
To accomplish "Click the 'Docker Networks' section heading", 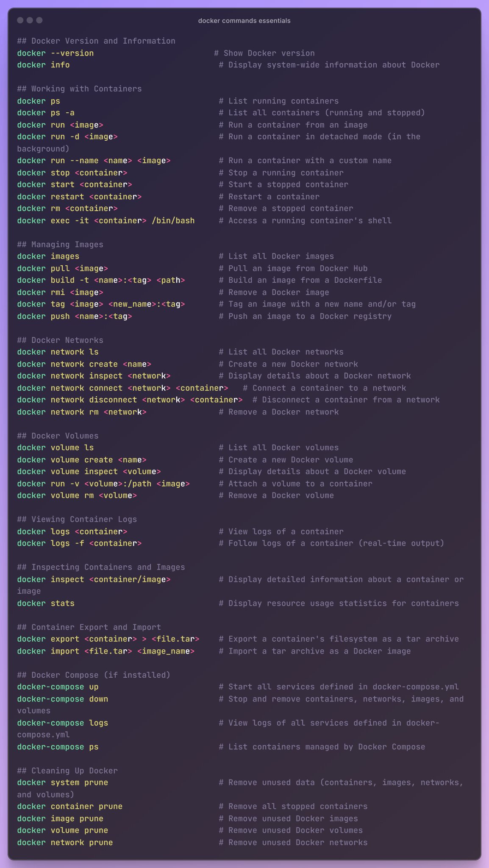I will pos(67,340).
